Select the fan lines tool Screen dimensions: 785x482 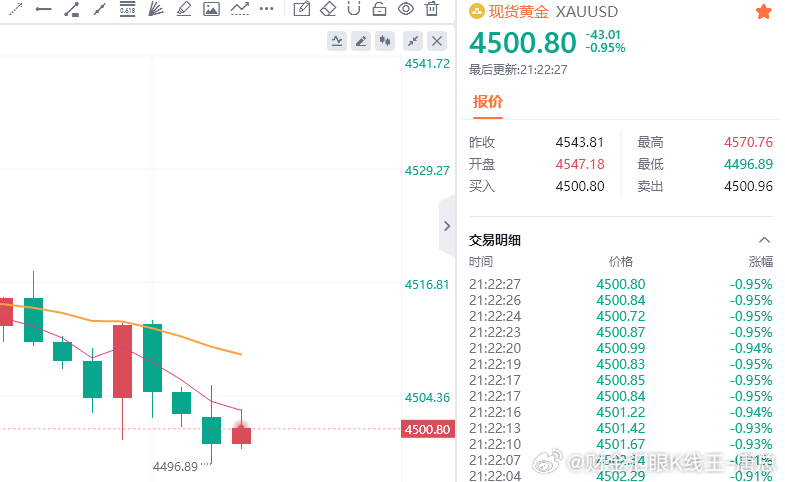click(156, 9)
